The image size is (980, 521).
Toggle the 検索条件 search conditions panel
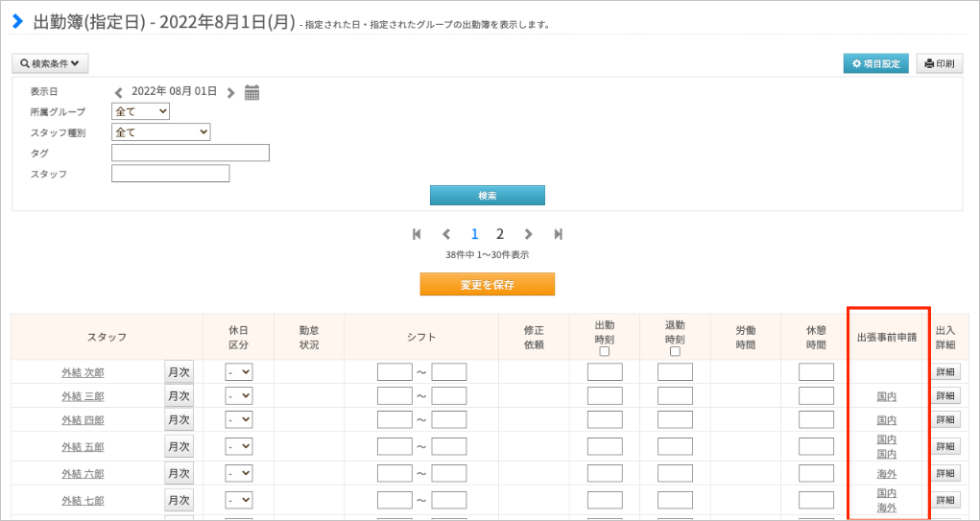click(50, 63)
